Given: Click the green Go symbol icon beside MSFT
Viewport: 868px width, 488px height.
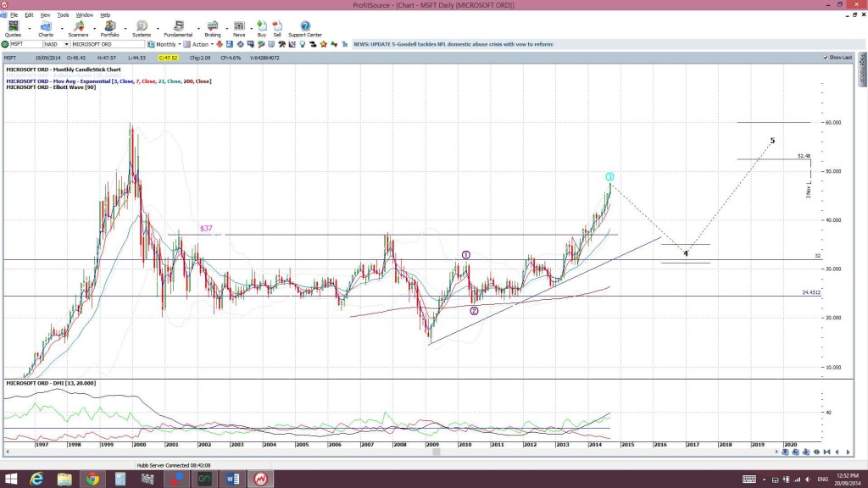Looking at the screenshot, I should click(5, 44).
